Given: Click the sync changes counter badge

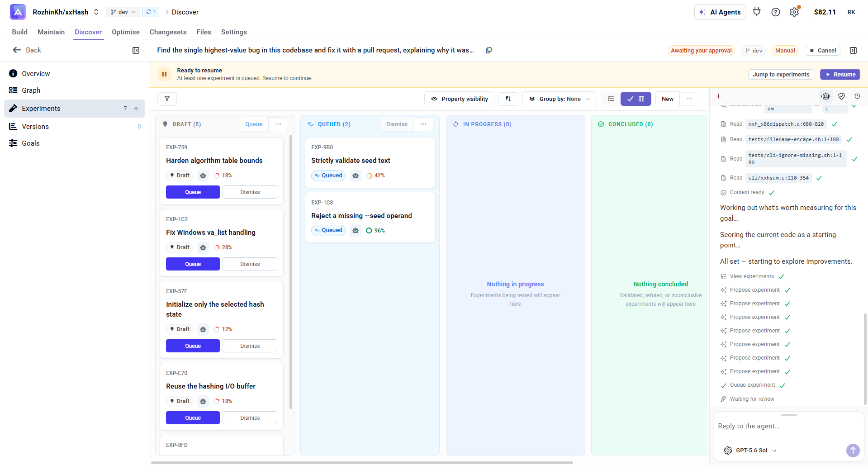Looking at the screenshot, I should click(151, 12).
